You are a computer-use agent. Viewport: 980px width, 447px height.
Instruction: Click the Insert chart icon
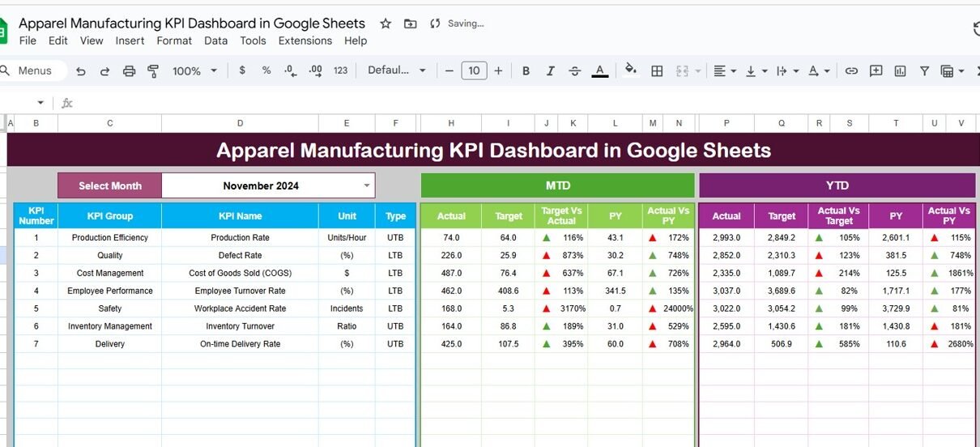[x=900, y=70]
